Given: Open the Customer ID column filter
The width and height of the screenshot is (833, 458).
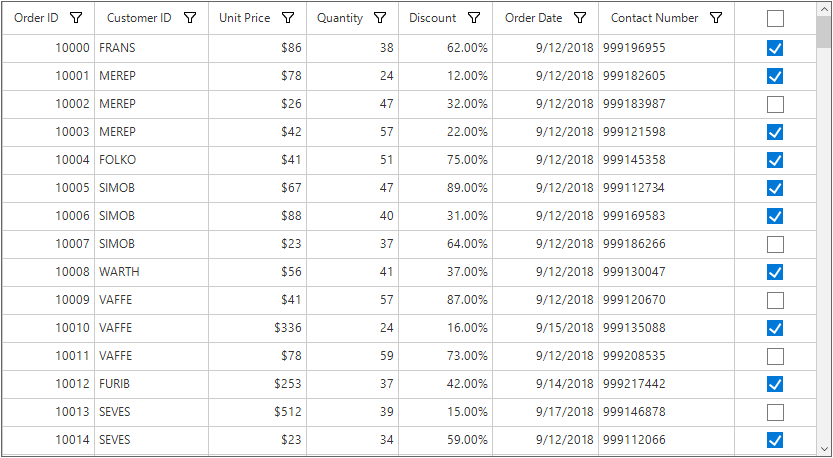Looking at the screenshot, I should (x=190, y=18).
